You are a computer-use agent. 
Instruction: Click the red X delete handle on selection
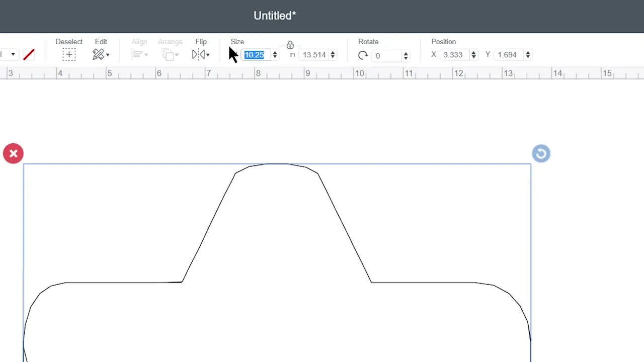pos(13,153)
